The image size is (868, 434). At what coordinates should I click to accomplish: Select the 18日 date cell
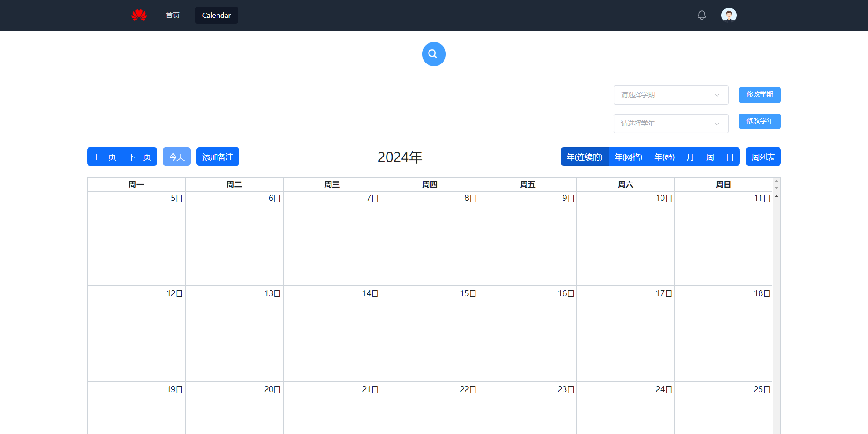coord(723,334)
